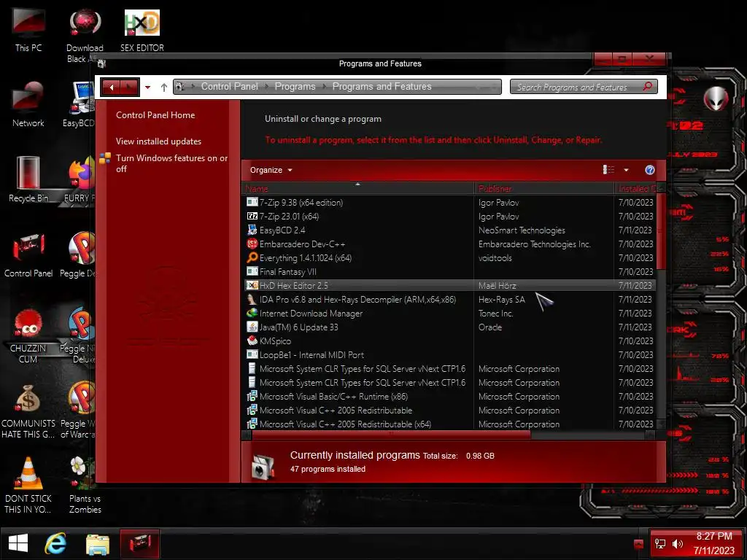
Task: Expand the Organize dropdown menu
Action: coord(271,170)
